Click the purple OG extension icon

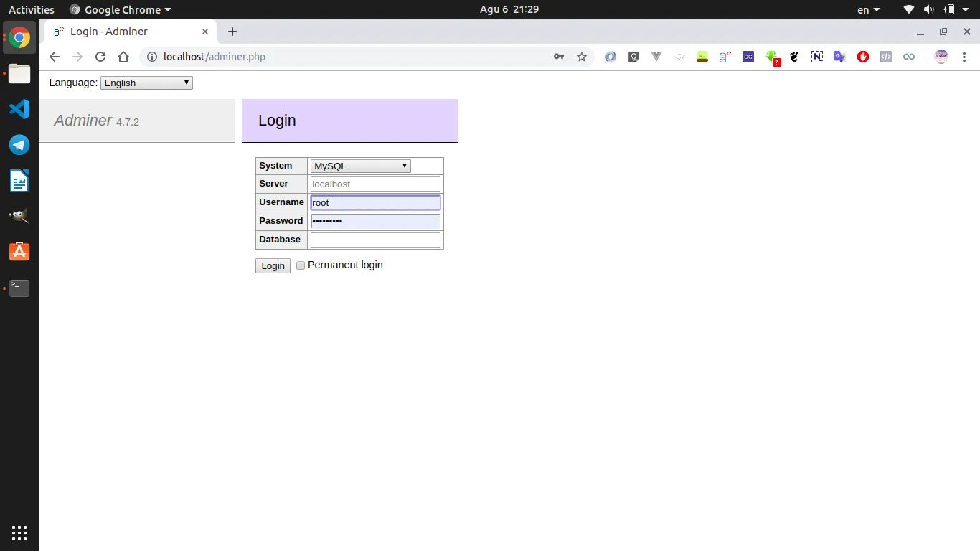(748, 57)
